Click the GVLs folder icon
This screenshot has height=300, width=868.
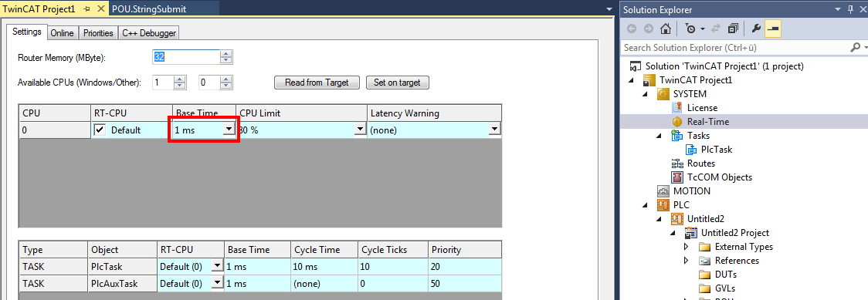click(704, 288)
